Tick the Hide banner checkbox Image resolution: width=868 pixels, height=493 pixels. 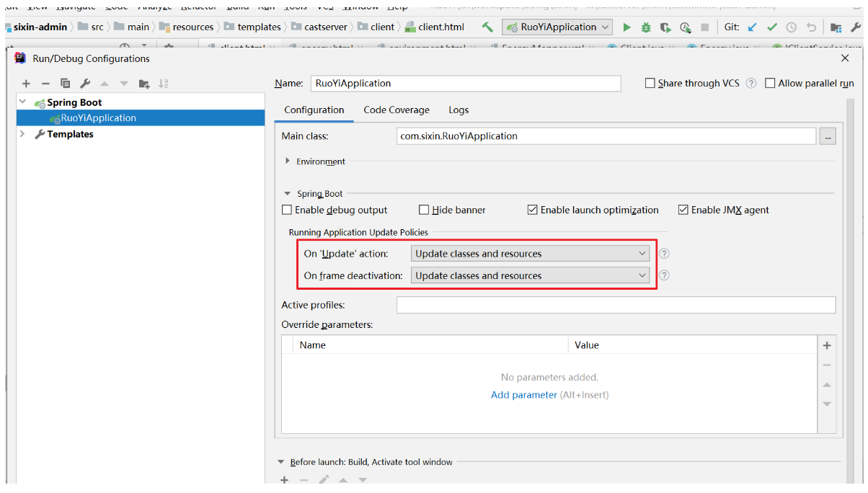424,210
